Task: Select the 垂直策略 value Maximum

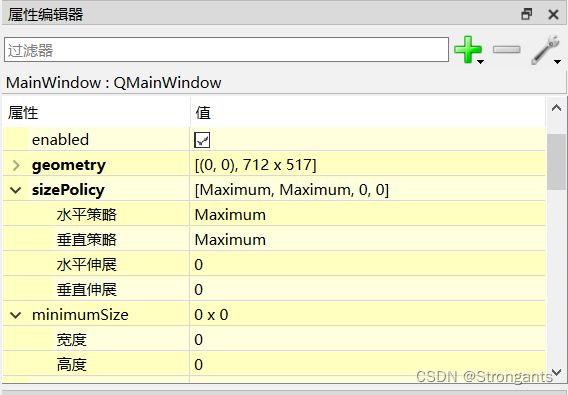Action: (230, 240)
